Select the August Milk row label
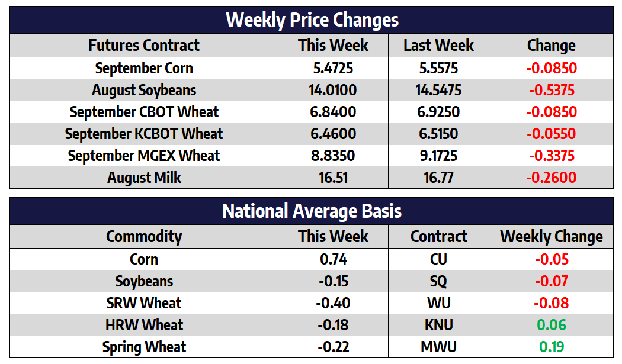This screenshot has width=622, height=364. pyautogui.click(x=144, y=178)
